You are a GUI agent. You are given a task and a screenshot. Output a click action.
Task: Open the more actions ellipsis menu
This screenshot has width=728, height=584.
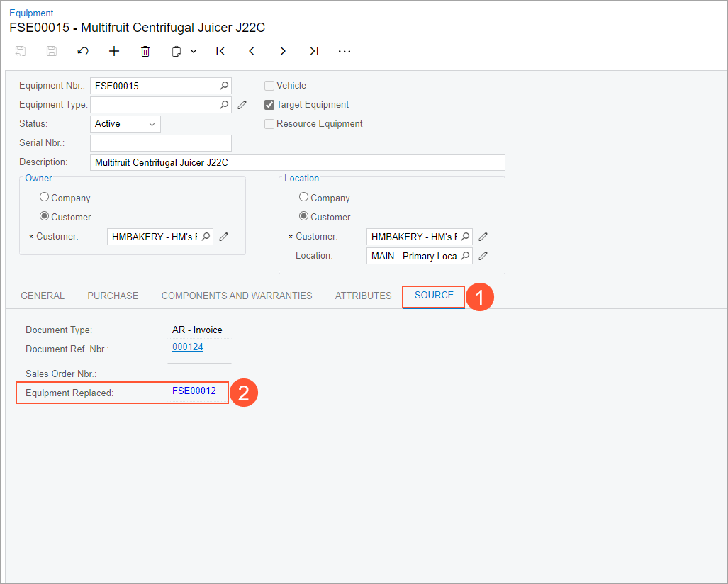tap(345, 51)
